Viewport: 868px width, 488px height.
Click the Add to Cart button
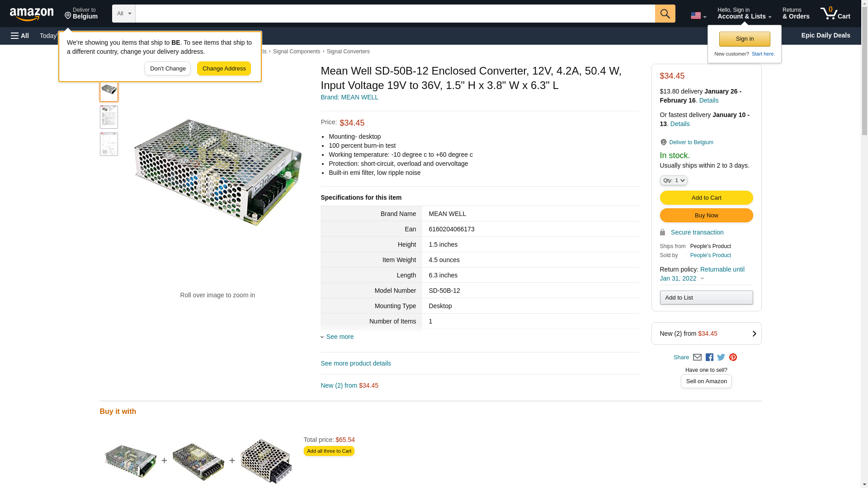pos(706,198)
